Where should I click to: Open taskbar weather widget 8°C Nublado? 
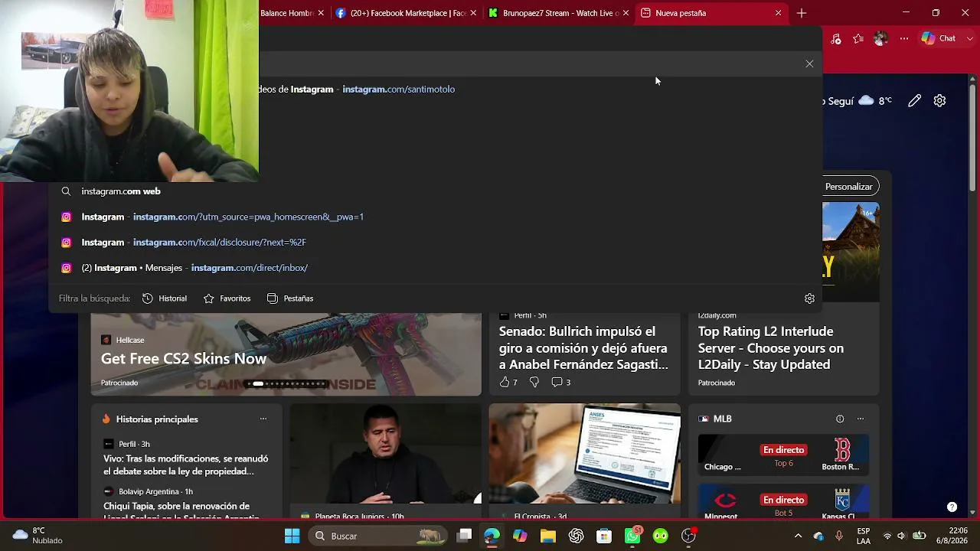37,536
